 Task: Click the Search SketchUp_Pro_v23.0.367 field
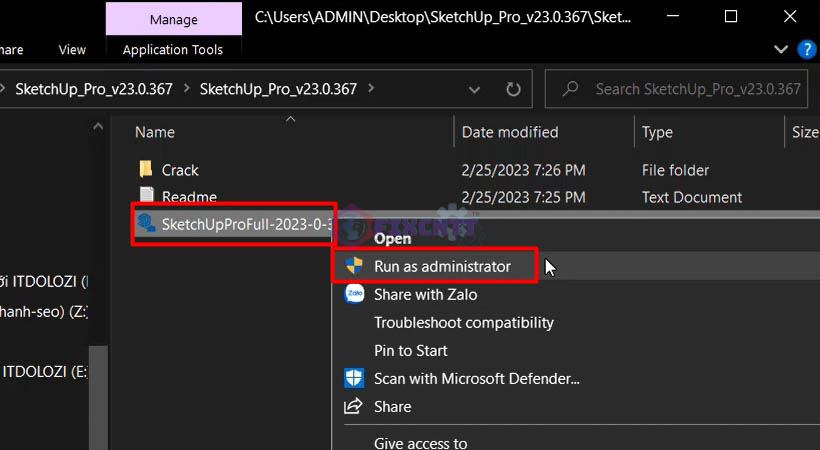pyautogui.click(x=676, y=89)
